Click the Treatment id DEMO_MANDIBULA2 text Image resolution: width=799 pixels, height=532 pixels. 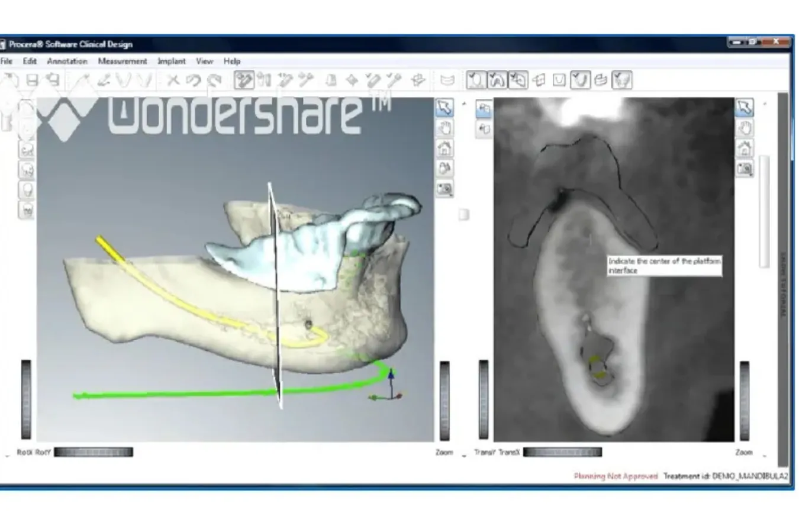726,476
